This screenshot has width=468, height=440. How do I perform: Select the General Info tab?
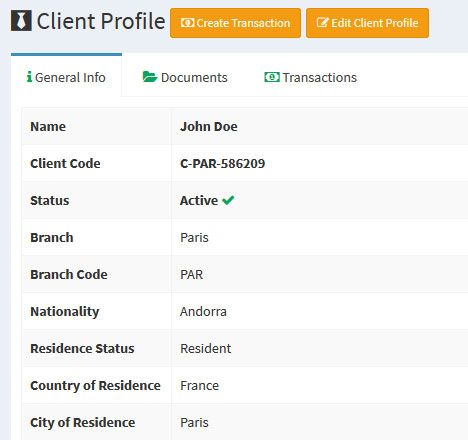pyautogui.click(x=66, y=76)
